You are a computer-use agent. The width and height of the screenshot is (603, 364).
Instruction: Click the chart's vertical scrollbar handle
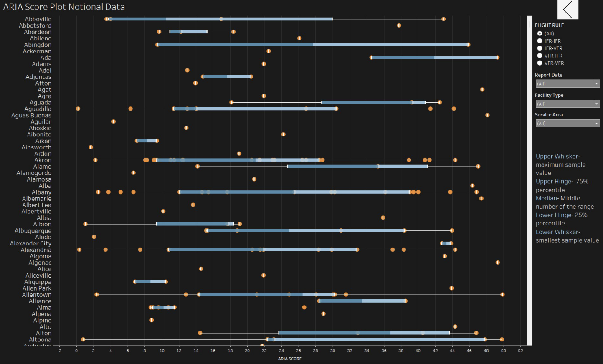(x=530, y=24)
